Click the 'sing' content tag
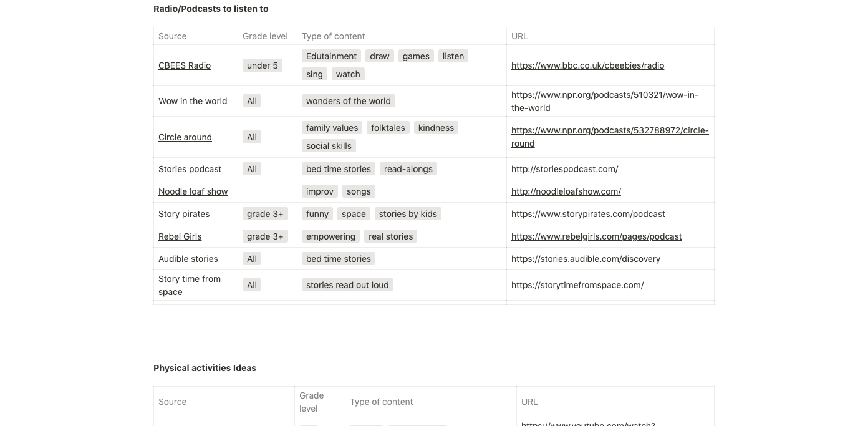This screenshot has width=868, height=426. point(315,74)
